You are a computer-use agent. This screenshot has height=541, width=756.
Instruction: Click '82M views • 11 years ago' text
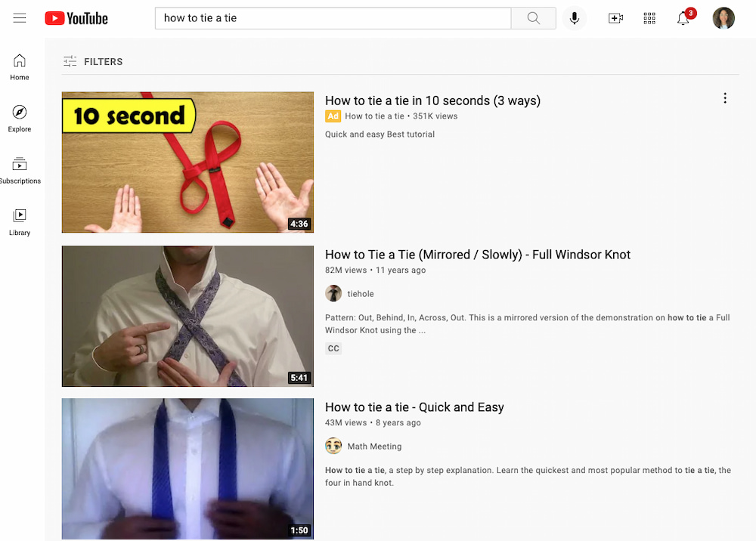375,270
